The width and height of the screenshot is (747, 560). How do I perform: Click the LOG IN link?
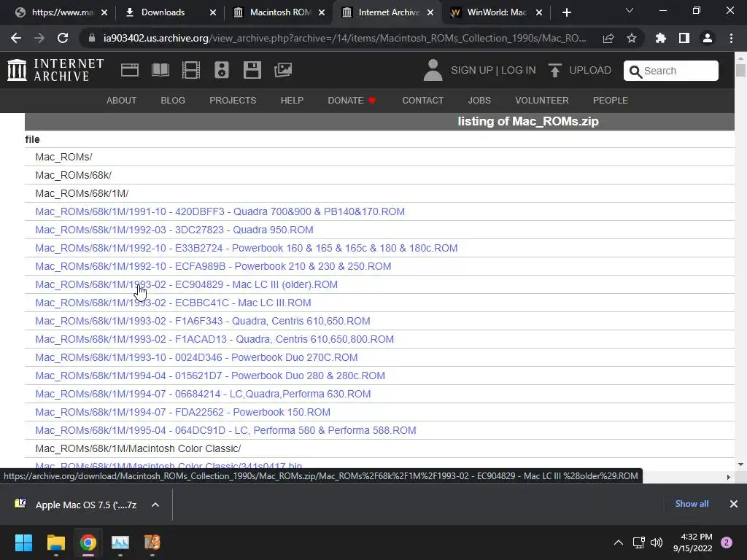(x=519, y=71)
